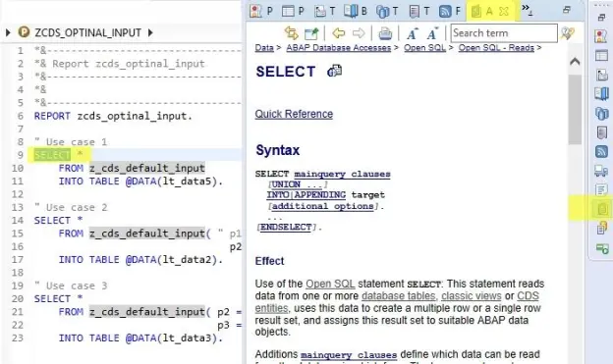Click the ZCDS_OPTINAL_INPUT program icon

point(24,32)
